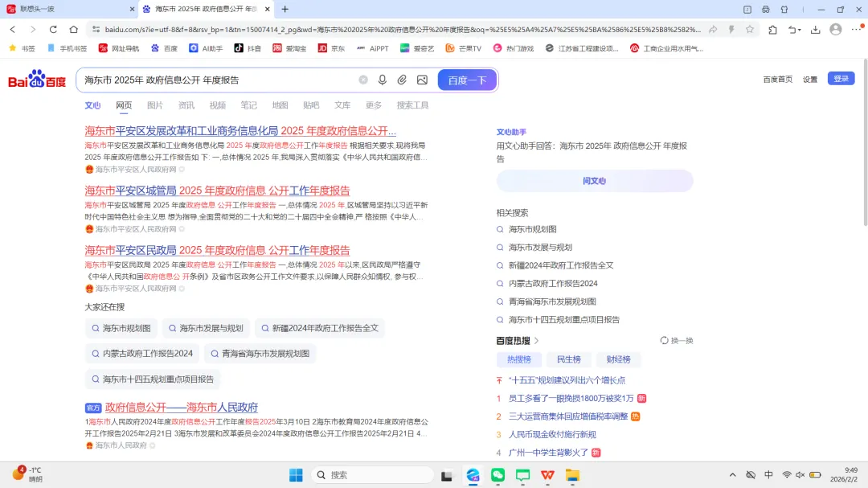The width and height of the screenshot is (868, 488).
Task: Switch to the 图片 results tab
Action: 155,105
